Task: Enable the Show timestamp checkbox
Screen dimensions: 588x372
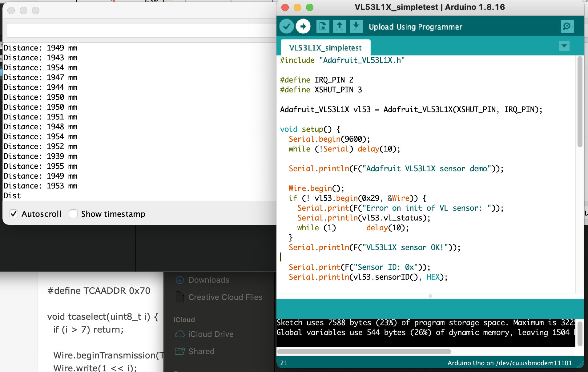Action: point(73,214)
